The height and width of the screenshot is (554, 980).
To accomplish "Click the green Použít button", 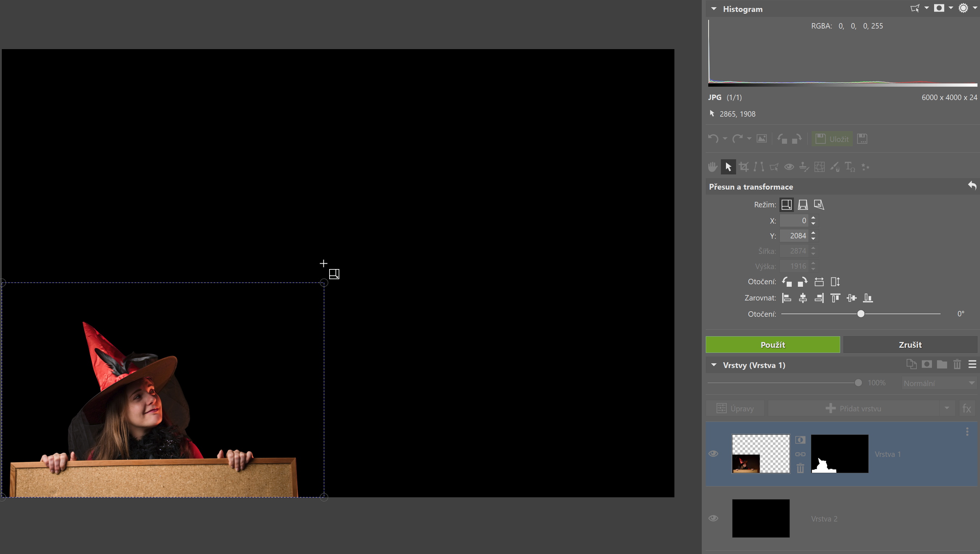I will click(x=773, y=345).
